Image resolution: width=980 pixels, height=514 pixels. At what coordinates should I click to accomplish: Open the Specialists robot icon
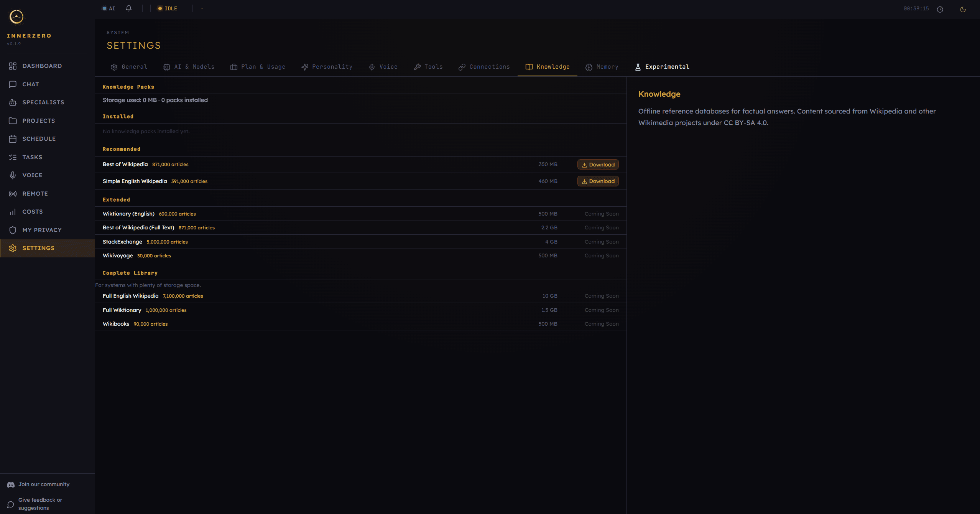[13, 102]
